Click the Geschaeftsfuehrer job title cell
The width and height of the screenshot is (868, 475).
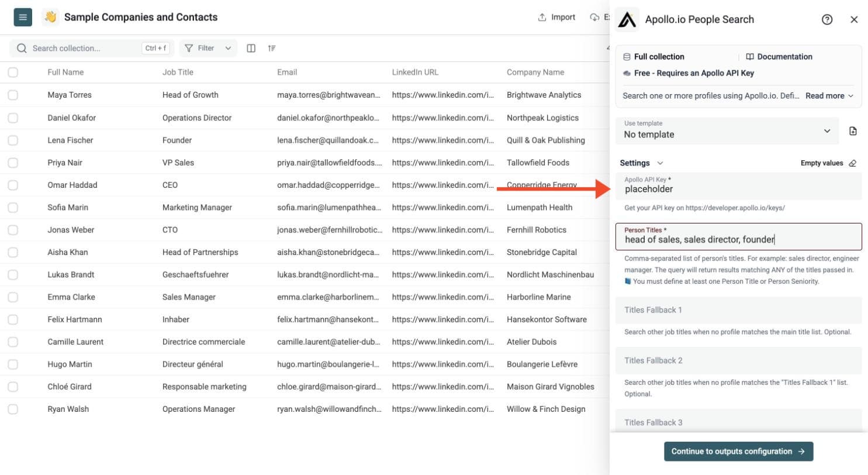coord(195,274)
